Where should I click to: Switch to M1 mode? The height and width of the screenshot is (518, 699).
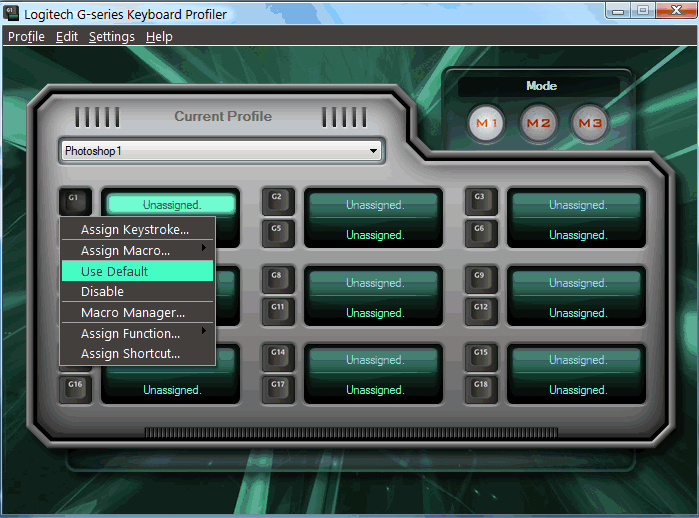pyautogui.click(x=486, y=123)
